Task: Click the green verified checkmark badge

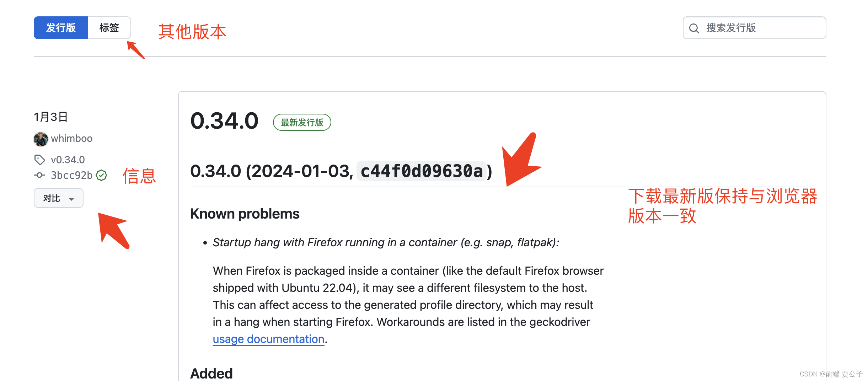Action: point(101,175)
